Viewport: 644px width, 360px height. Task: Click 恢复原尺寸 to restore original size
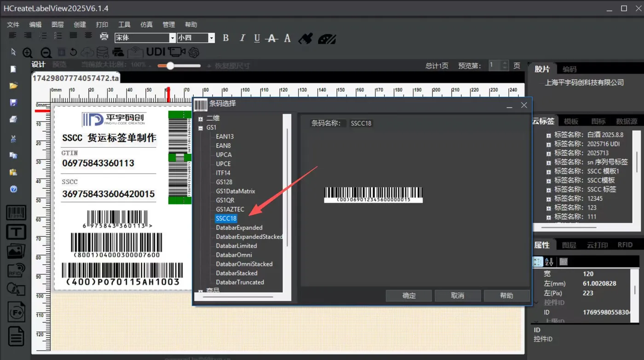coord(232,66)
